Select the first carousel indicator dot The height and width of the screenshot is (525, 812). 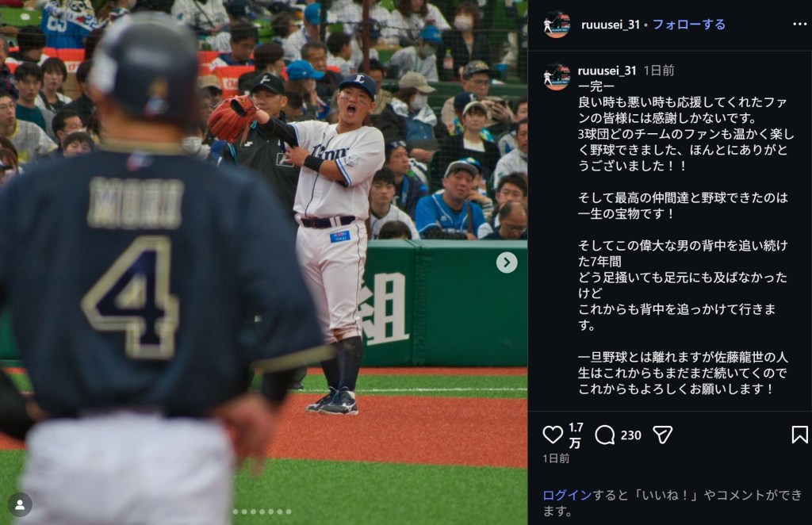(x=236, y=512)
